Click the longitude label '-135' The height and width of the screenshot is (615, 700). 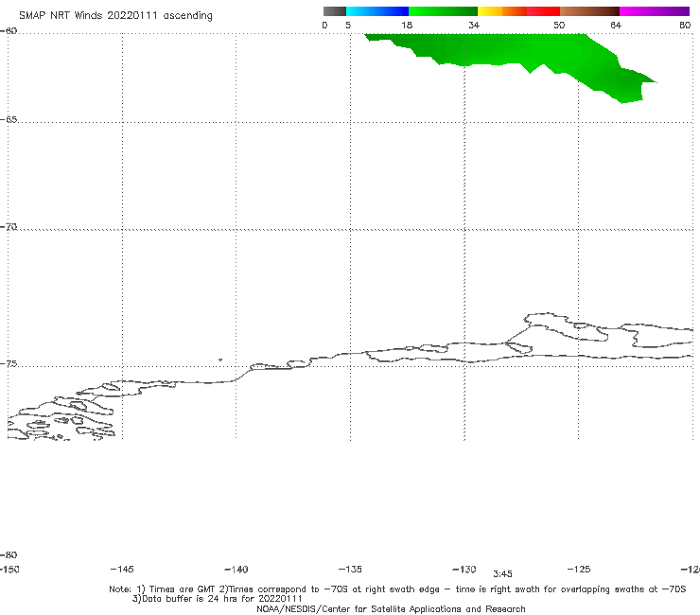pyautogui.click(x=350, y=569)
